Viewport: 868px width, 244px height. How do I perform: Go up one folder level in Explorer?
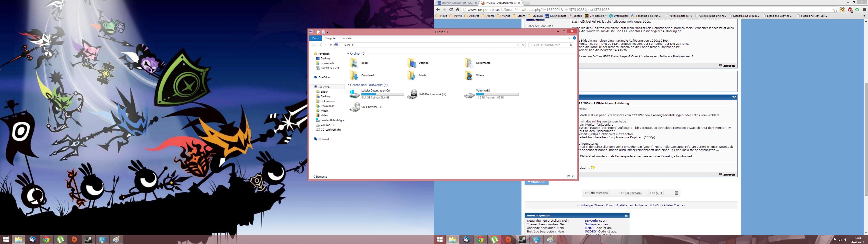331,45
